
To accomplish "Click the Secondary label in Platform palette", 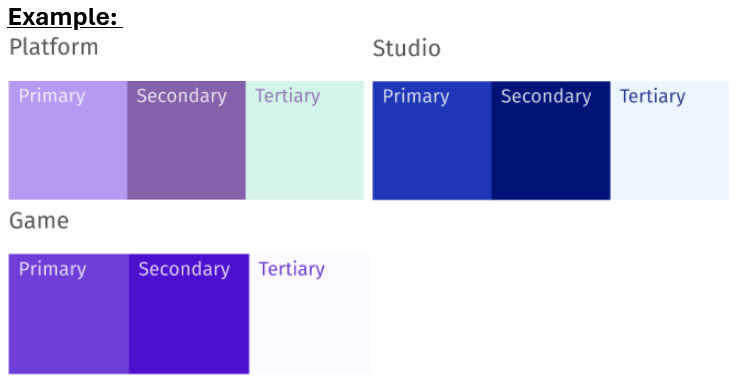I will coord(181,96).
